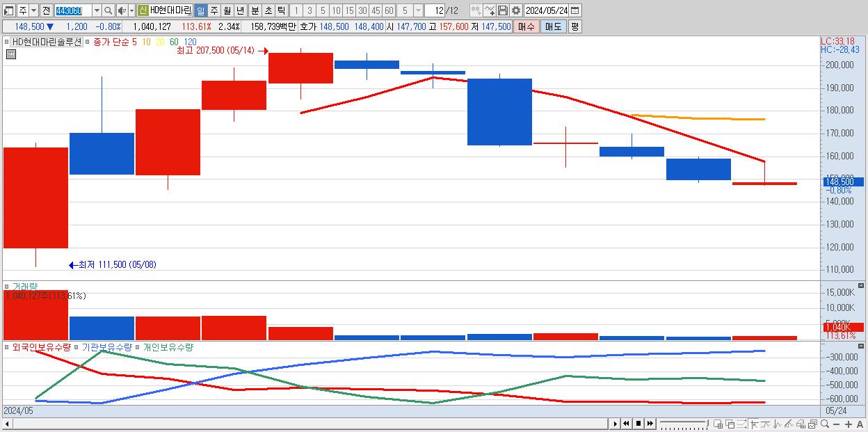Open the calendar picker beside 2024/05/24
The height and width of the screenshot is (432, 868).
pyautogui.click(x=574, y=10)
